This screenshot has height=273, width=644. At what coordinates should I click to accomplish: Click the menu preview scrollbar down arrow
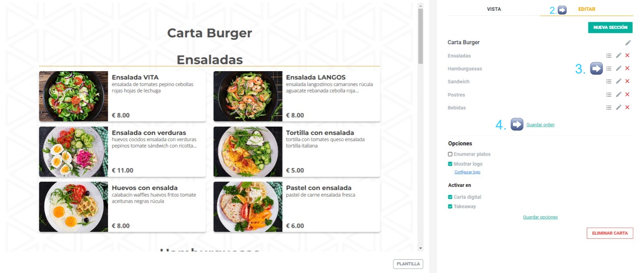420,248
